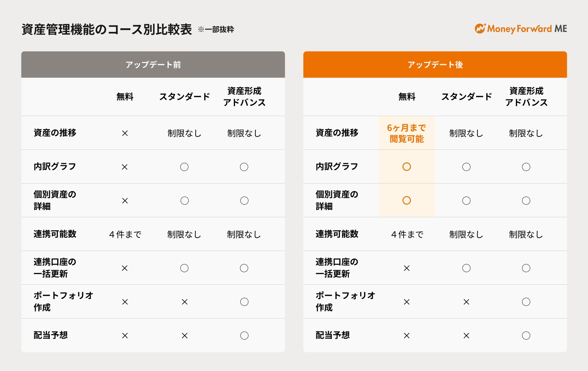Click the orange circle in the 内訳グラフ row

coord(406,167)
